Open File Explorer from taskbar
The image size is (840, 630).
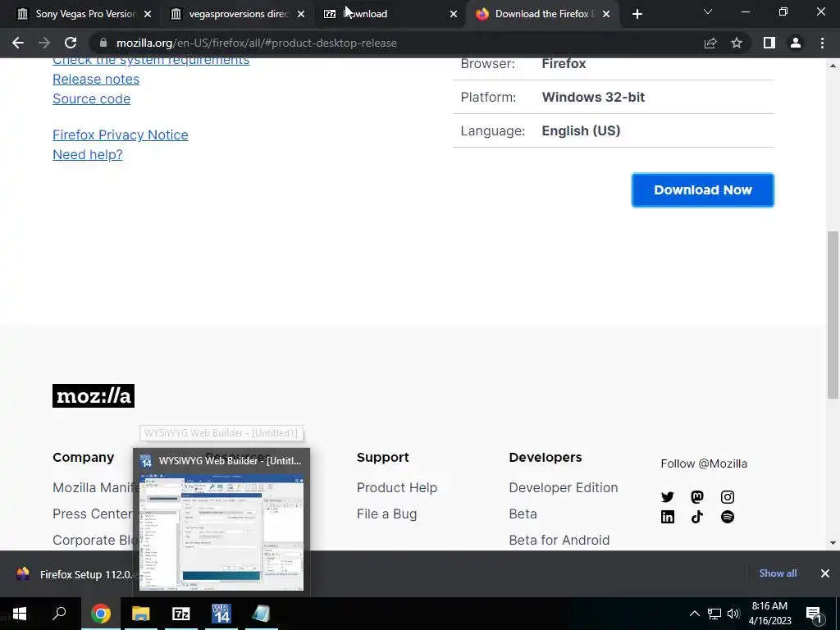pos(141,614)
